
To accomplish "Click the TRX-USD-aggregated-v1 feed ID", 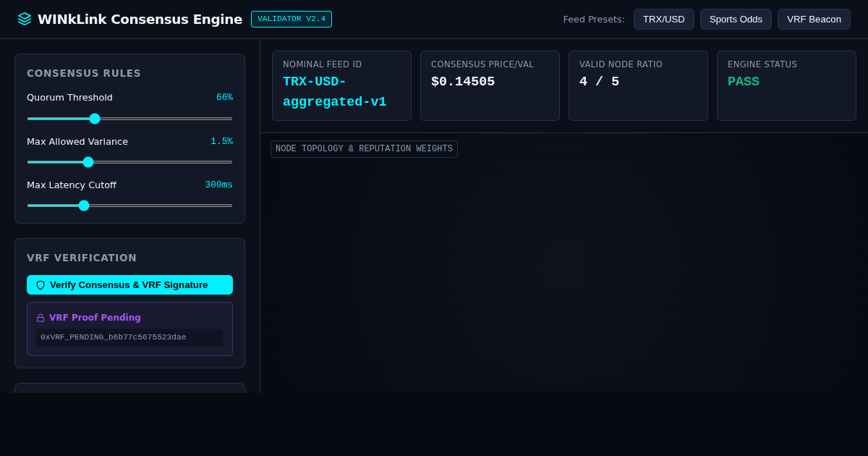I will 334,92.
